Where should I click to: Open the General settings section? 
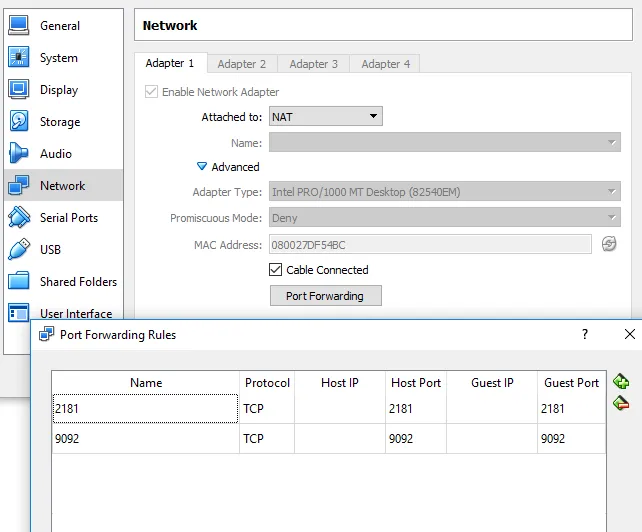pyautogui.click(x=60, y=26)
